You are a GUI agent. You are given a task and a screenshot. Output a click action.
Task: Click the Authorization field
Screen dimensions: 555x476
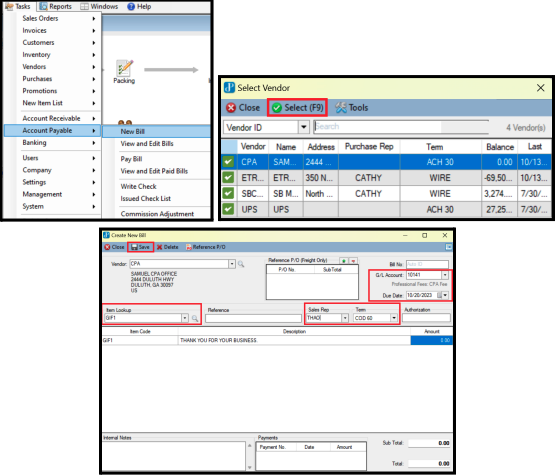426,318
